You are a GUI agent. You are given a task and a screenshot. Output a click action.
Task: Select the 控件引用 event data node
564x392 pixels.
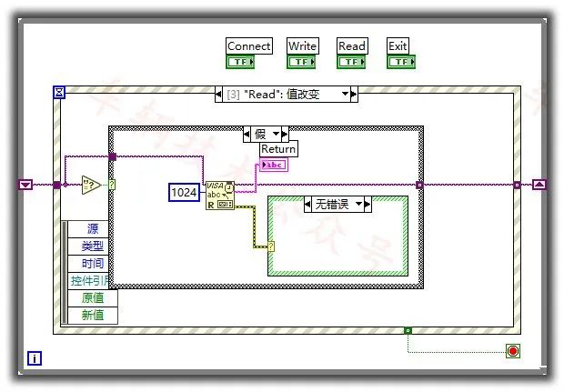88,281
